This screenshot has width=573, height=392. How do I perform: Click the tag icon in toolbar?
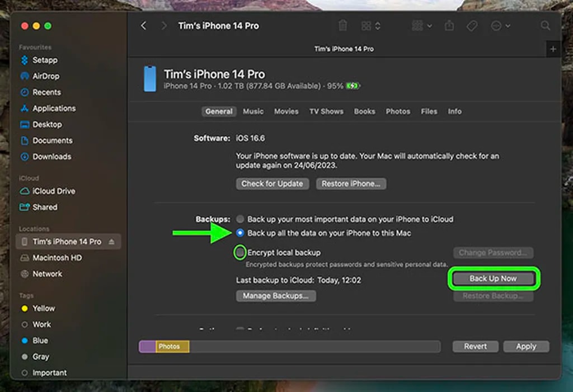tap(471, 26)
